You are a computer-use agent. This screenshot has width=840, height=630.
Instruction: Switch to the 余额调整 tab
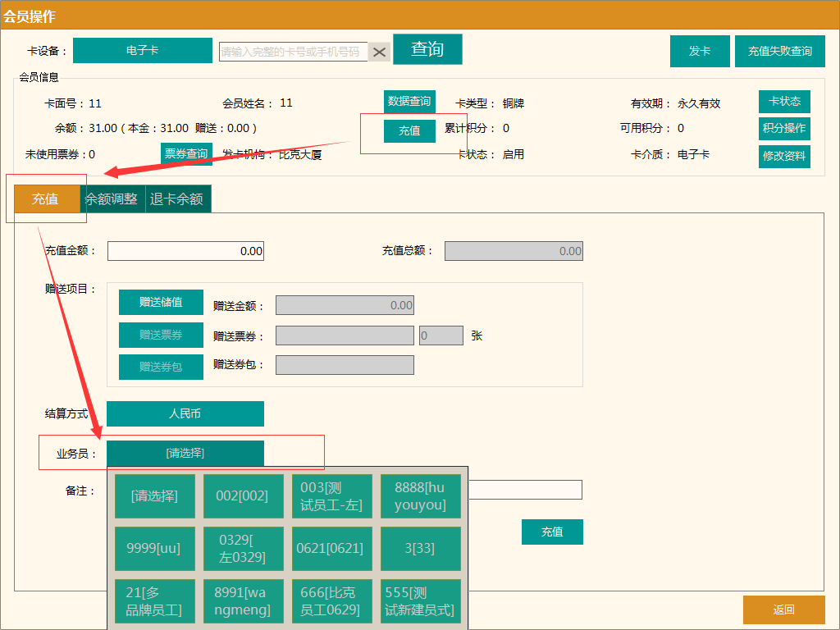coord(113,199)
